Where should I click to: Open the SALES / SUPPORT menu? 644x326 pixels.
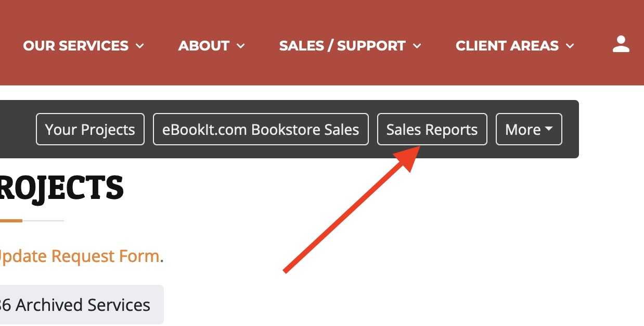point(342,46)
